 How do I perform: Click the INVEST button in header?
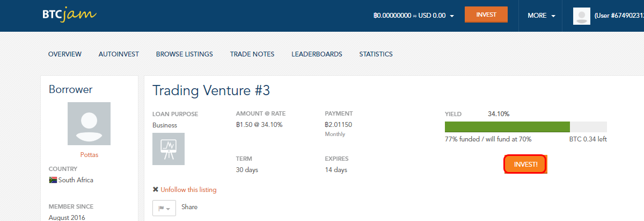(486, 15)
